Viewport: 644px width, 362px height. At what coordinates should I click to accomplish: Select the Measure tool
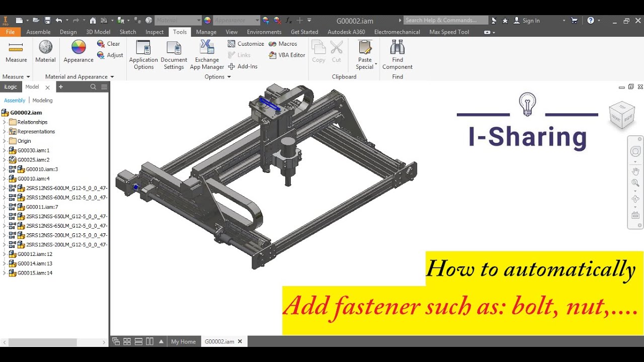(x=16, y=52)
